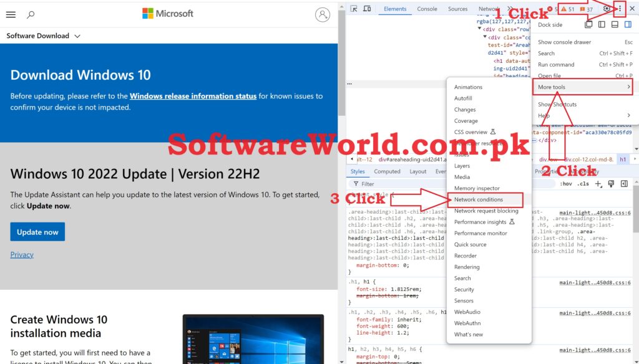This screenshot has width=639, height=364.
Task: Toggle element state :hov
Action: pyautogui.click(x=566, y=184)
